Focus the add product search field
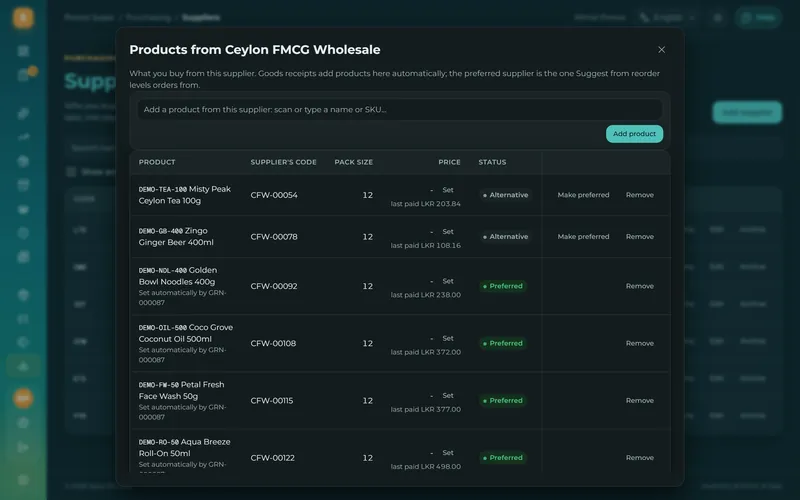Image resolution: width=800 pixels, height=500 pixels. 399,109
